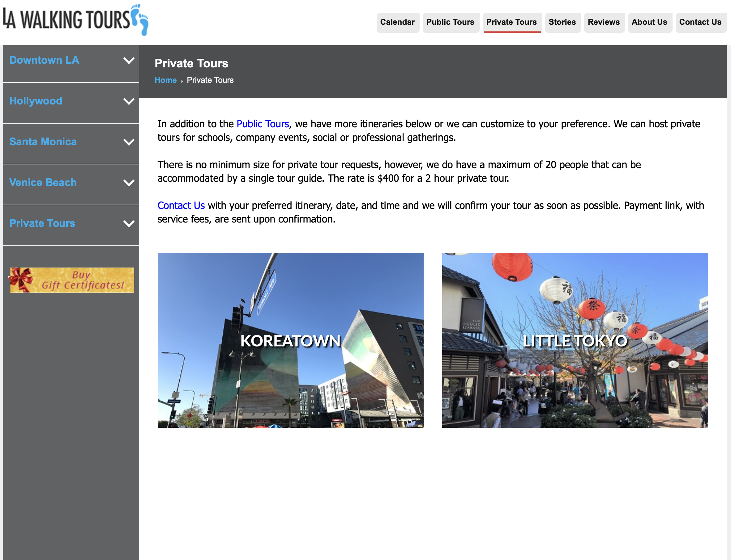This screenshot has width=731, height=560.
Task: Go to About Us page
Action: tap(649, 22)
